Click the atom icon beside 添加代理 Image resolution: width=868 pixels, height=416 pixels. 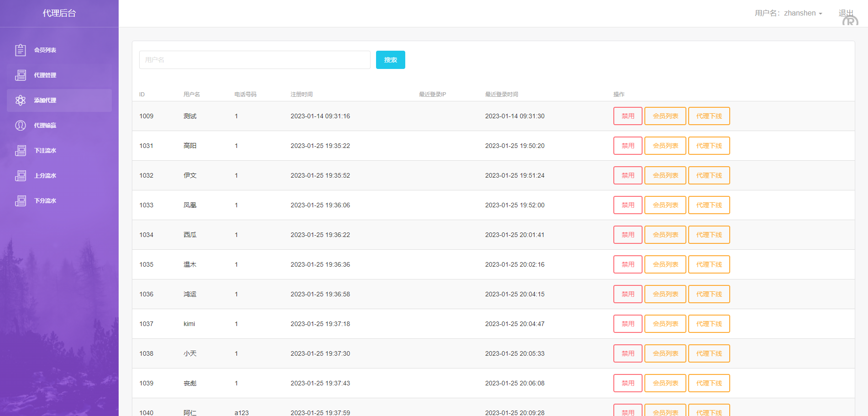(x=21, y=100)
